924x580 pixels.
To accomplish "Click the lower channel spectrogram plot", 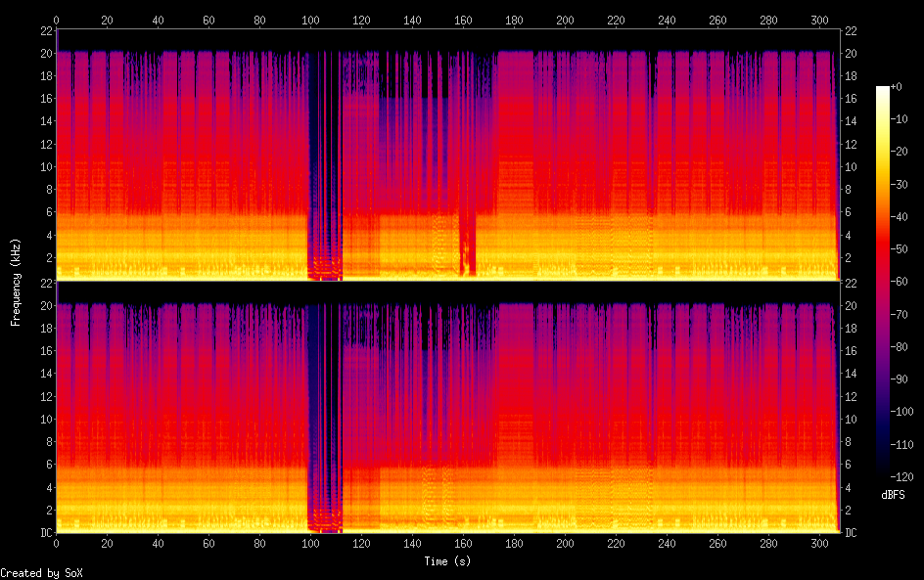I will click(447, 407).
